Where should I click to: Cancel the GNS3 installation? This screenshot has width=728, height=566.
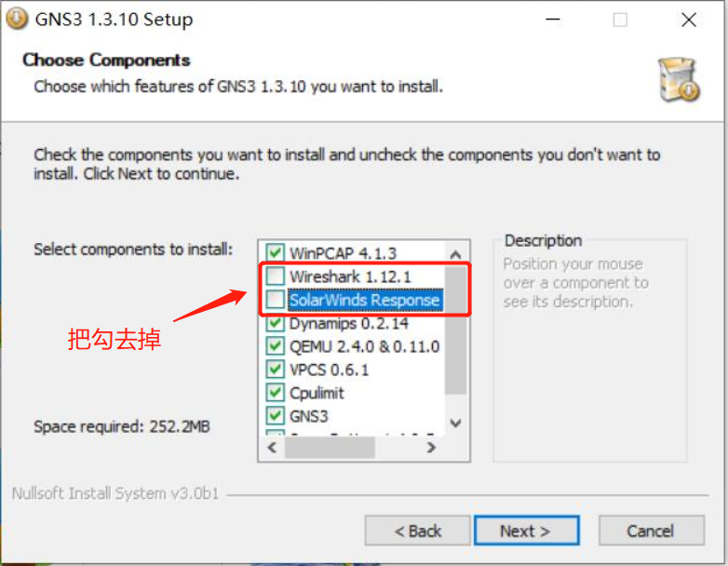point(652,531)
